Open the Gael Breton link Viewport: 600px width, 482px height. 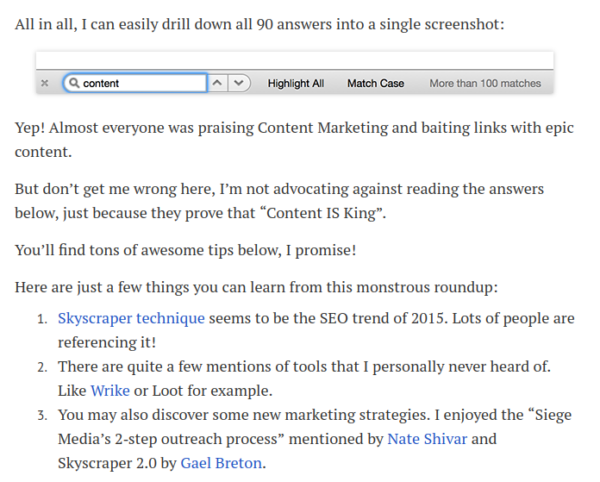221,463
